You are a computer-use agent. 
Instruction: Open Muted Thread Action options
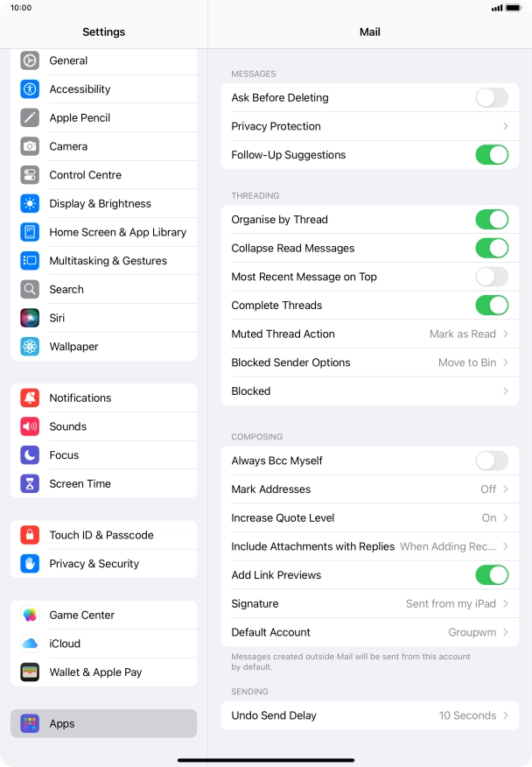click(x=369, y=334)
